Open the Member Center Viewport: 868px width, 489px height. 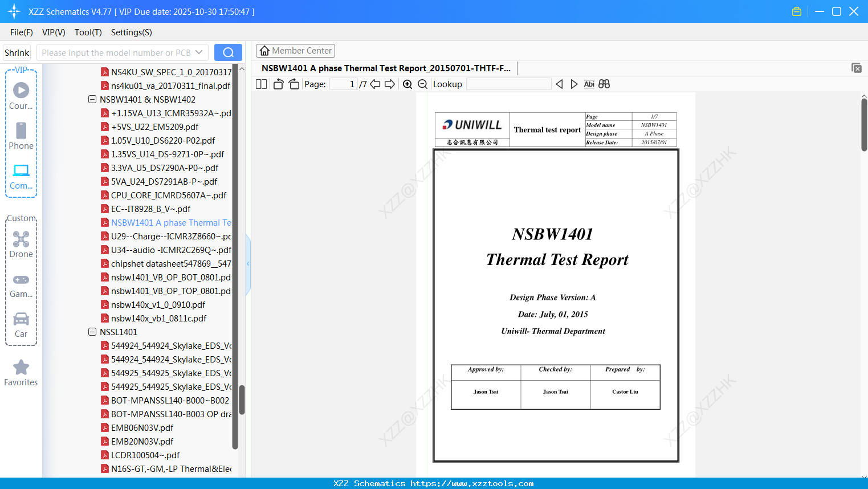tap(295, 51)
